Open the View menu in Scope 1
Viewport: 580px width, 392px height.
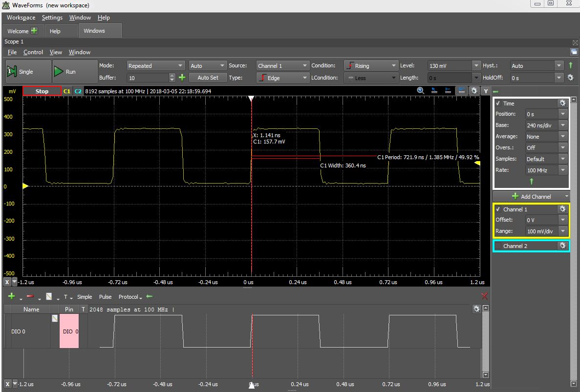[x=56, y=52]
